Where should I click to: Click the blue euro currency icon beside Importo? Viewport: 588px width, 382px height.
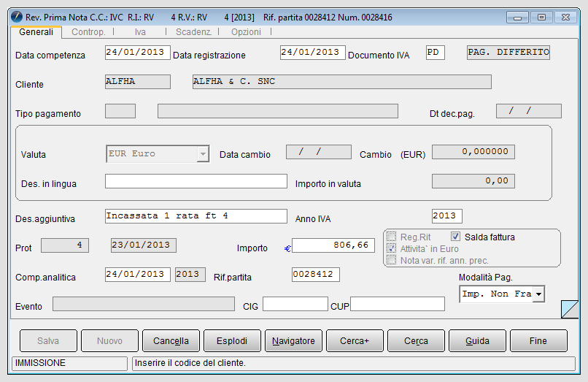pos(287,248)
